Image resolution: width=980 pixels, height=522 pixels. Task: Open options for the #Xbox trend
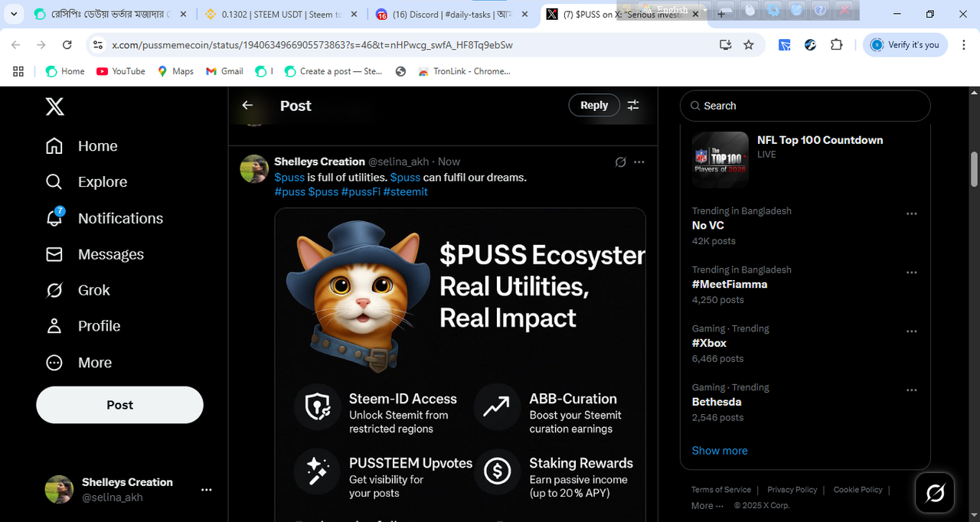(911, 331)
